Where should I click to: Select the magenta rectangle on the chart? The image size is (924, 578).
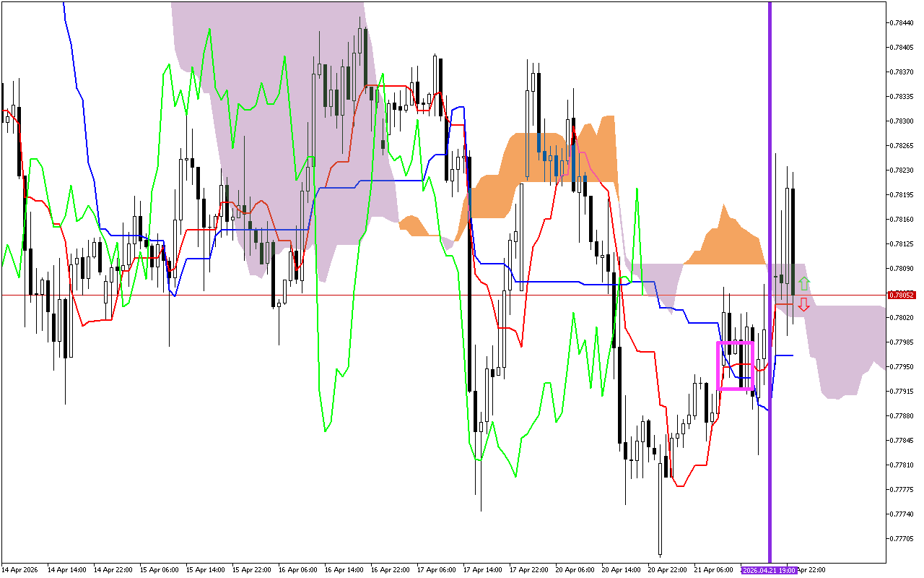click(x=718, y=366)
